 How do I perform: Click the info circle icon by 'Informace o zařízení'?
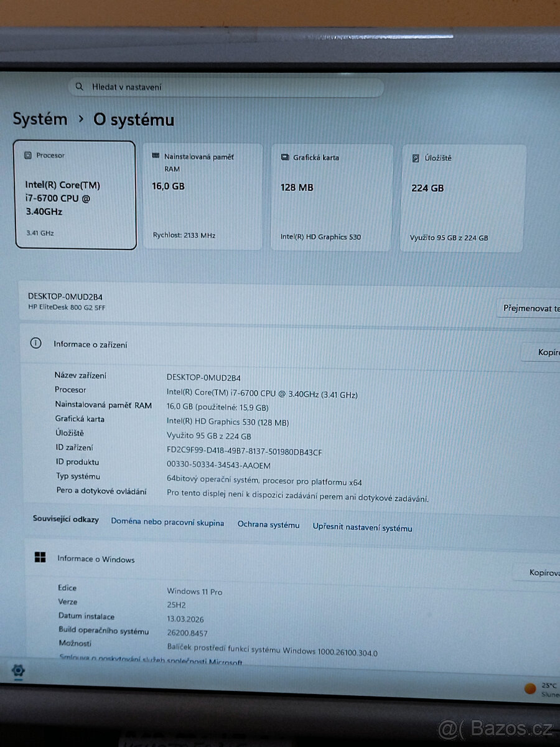tap(36, 343)
